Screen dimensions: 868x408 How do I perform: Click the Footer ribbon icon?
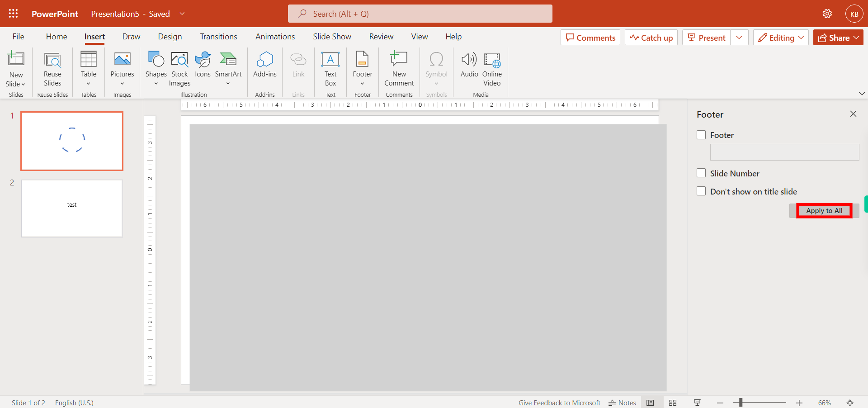click(x=363, y=59)
